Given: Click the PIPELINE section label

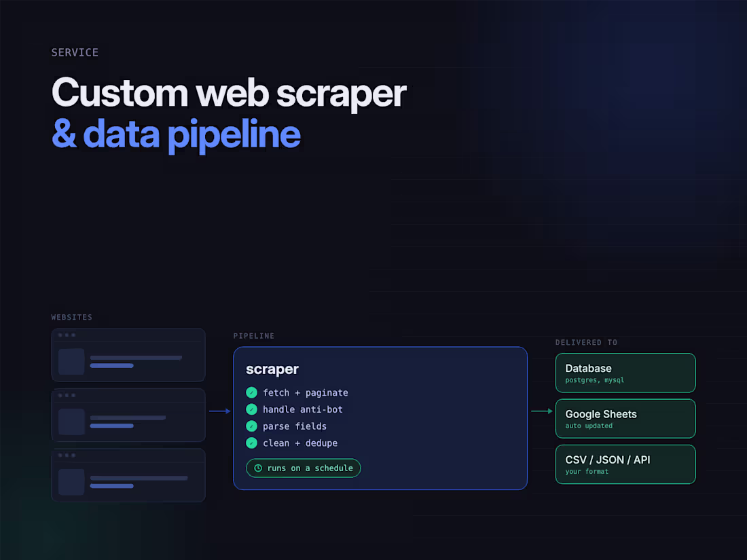Looking at the screenshot, I should pos(254,336).
